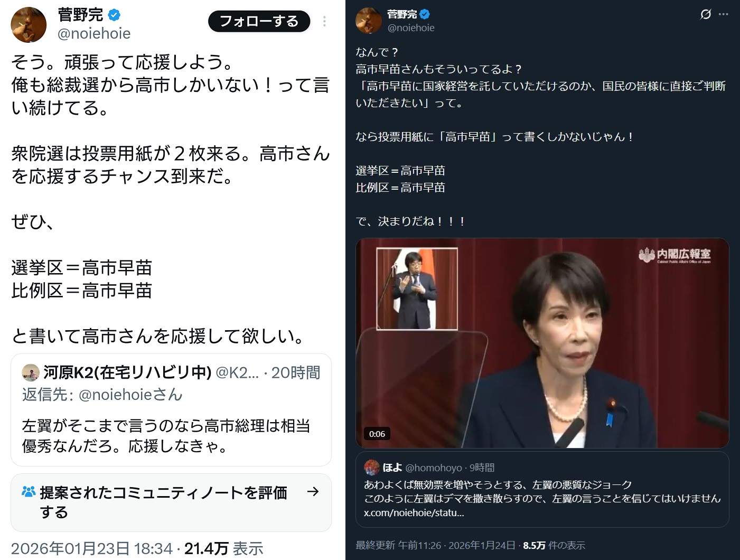
Task: Open the right tweet's more options ellipsis
Action: [724, 14]
